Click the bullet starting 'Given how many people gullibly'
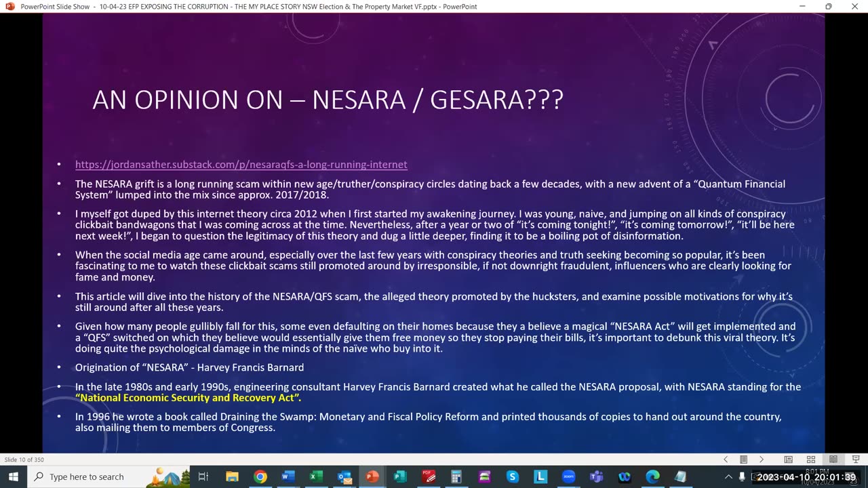The width and height of the screenshot is (868, 488). (x=435, y=337)
